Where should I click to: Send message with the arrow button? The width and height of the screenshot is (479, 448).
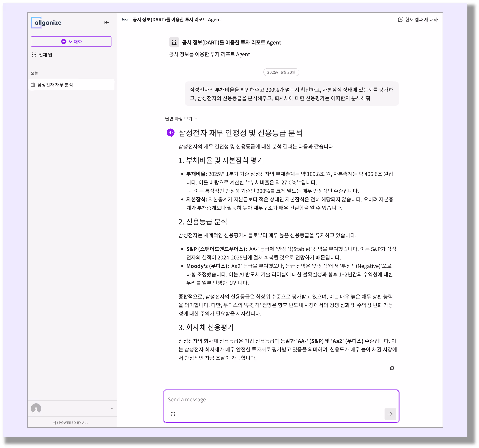coord(390,414)
